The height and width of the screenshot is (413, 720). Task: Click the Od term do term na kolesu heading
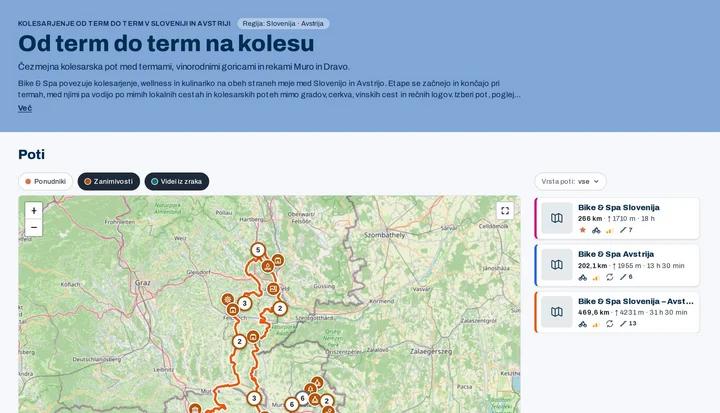[166, 44]
